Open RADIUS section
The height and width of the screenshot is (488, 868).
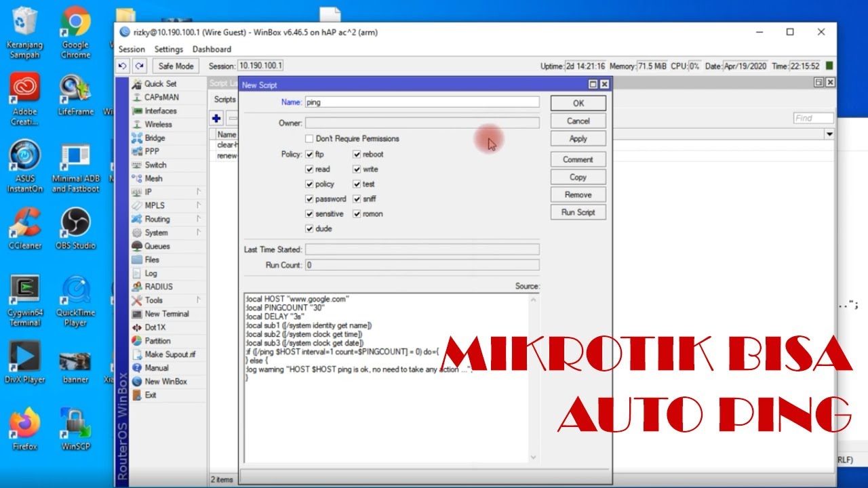[158, 287]
